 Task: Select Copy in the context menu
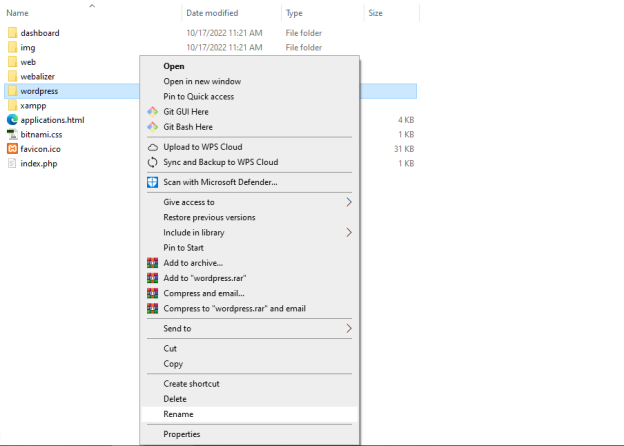click(x=250, y=364)
